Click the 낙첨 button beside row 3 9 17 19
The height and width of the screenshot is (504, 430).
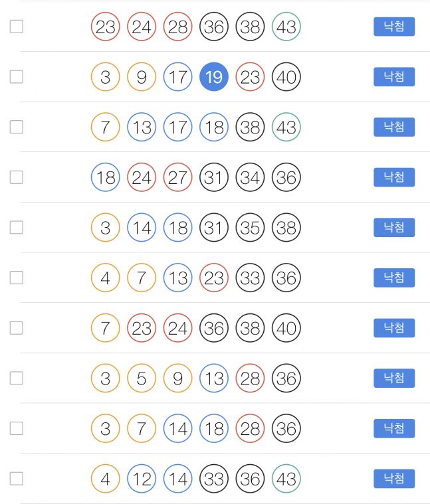394,77
